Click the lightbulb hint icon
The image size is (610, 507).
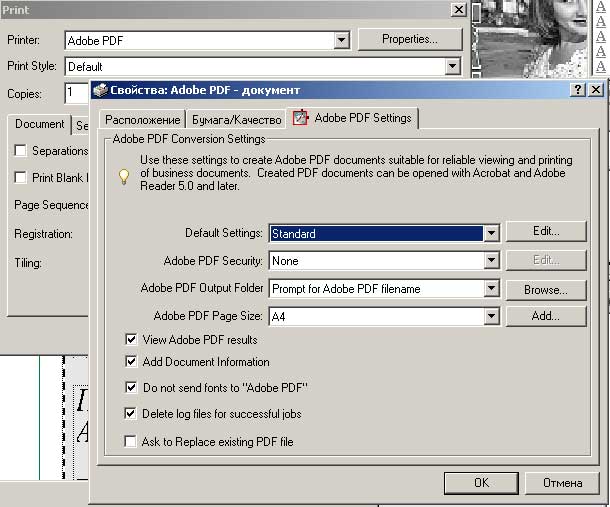[124, 176]
